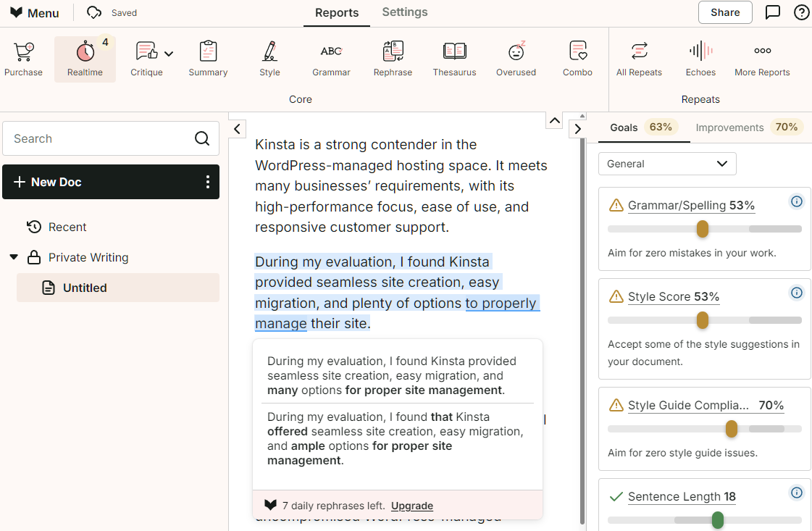Show Grammar/Spelling info icon
The height and width of the screenshot is (531, 812).
pyautogui.click(x=797, y=201)
